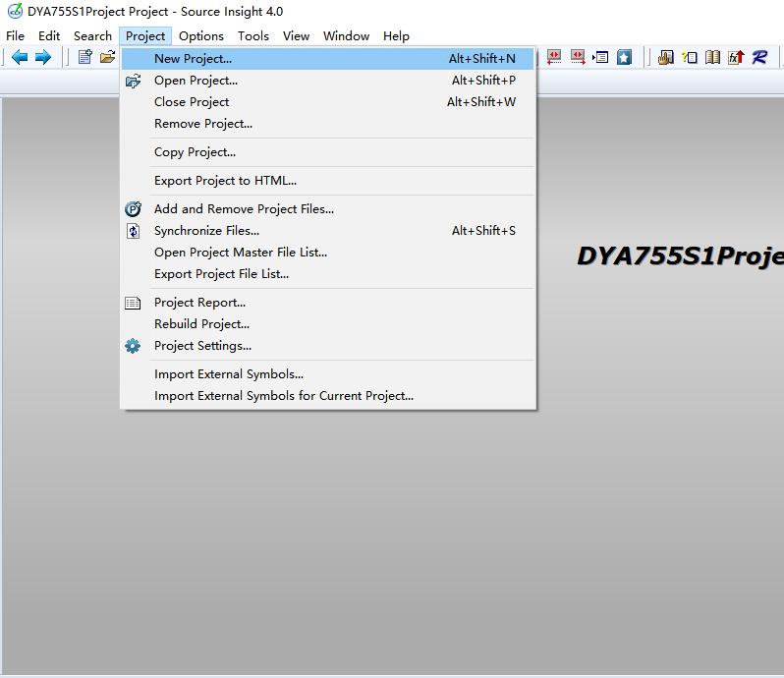Viewport: 784px width, 678px height.
Task: Choose Import External Symbols... entry
Action: point(327,374)
